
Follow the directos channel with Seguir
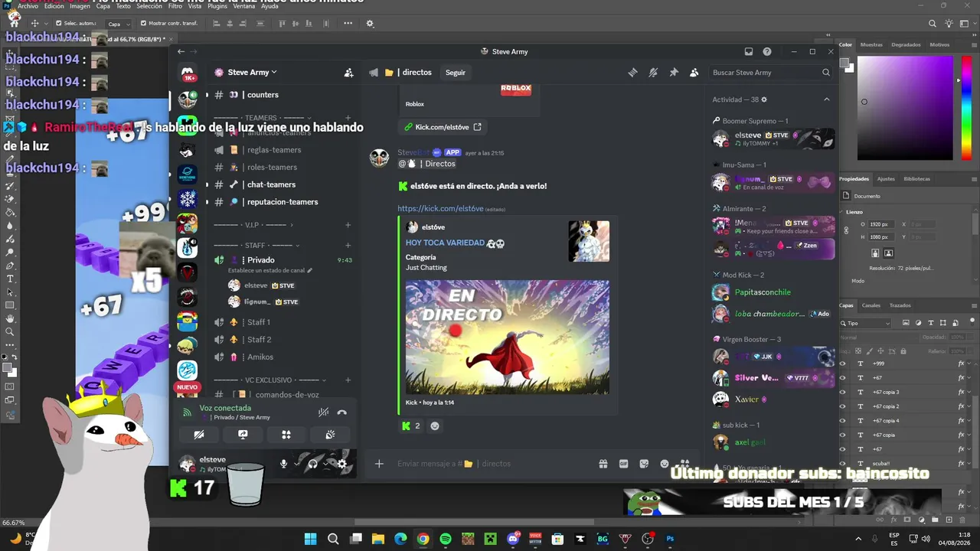tap(456, 73)
